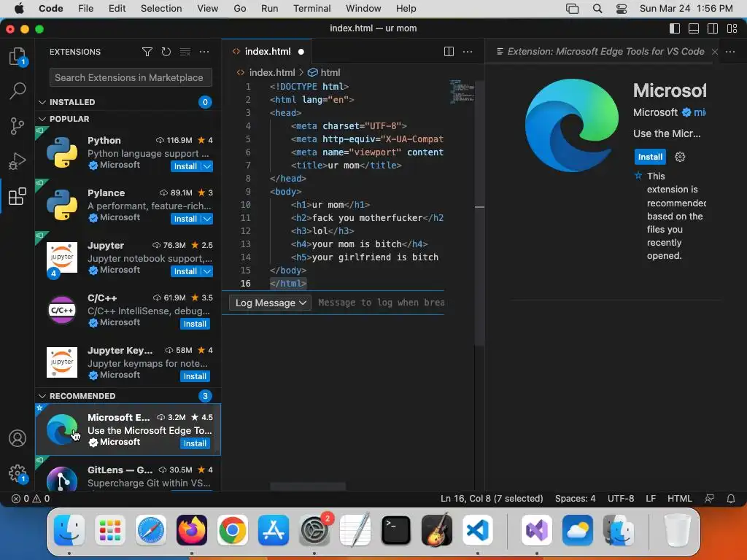Select the GitLens extension row
747x560 pixels.
pos(128,474)
